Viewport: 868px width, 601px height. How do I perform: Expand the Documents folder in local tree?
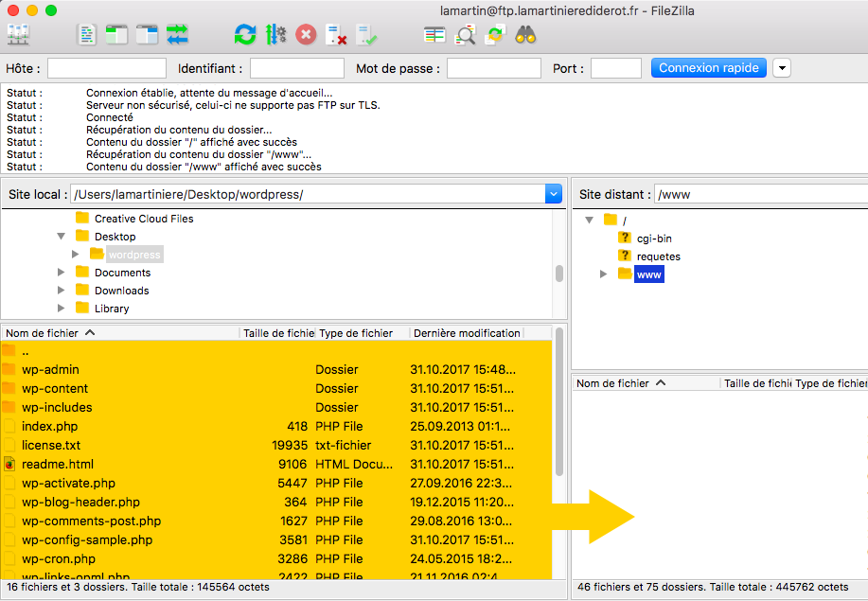click(x=62, y=273)
